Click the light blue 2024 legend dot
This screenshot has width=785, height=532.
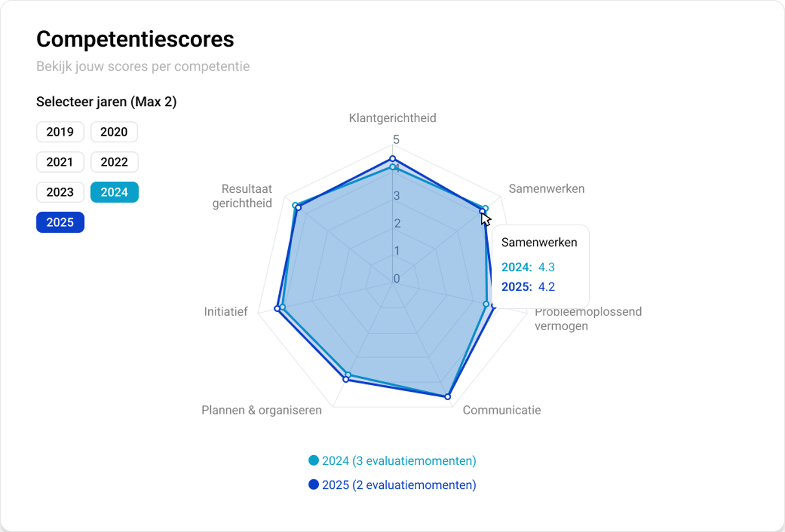[x=314, y=461]
